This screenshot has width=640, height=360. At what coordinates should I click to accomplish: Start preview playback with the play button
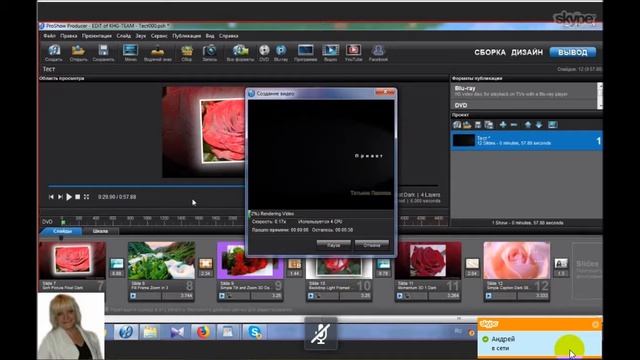click(69, 197)
